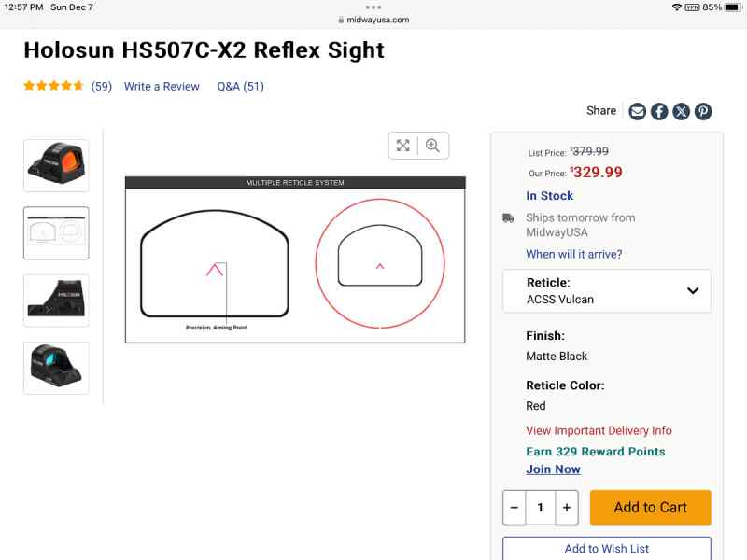
Task: Select the first orange-lens sight thumbnail
Action: tap(56, 165)
